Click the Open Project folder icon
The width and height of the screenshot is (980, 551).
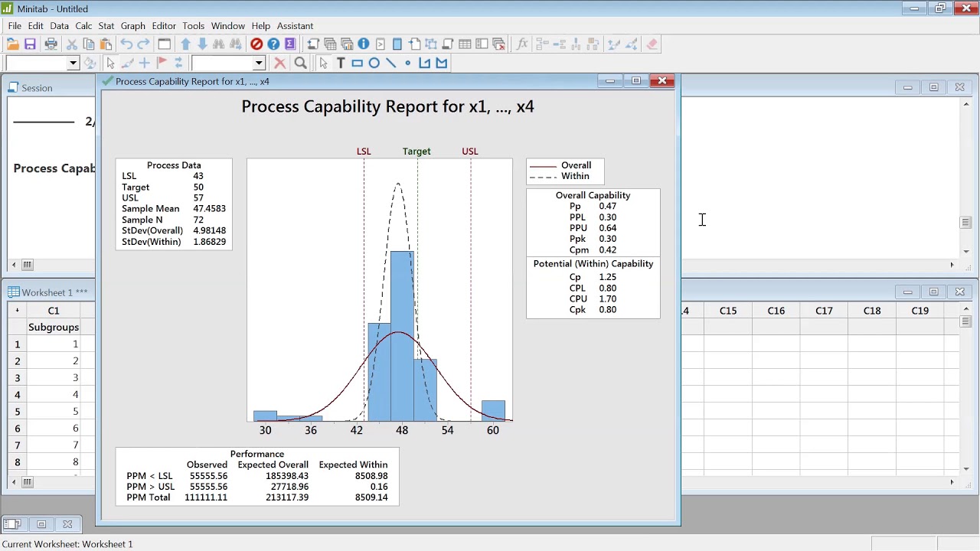(x=12, y=44)
